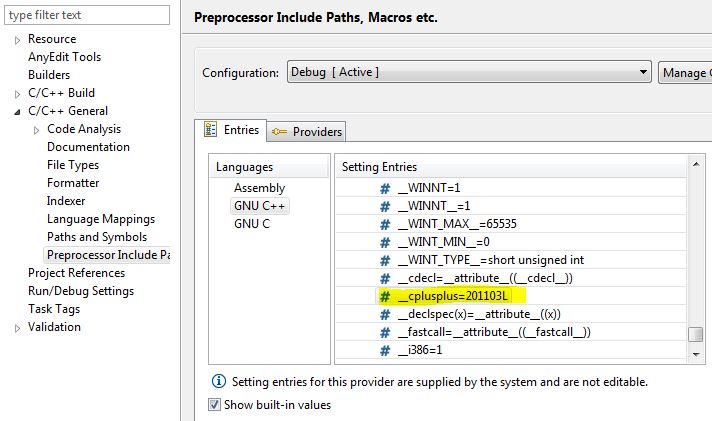The image size is (712, 421).
Task: Expand the Resource tree node
Action: tap(18, 39)
